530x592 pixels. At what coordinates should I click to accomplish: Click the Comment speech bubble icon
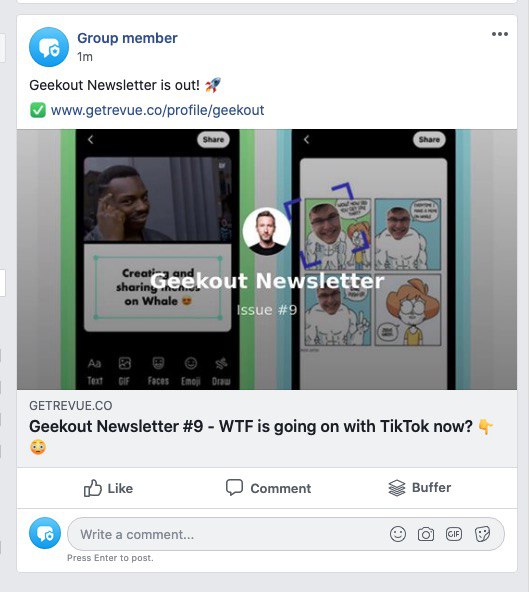[x=234, y=487]
